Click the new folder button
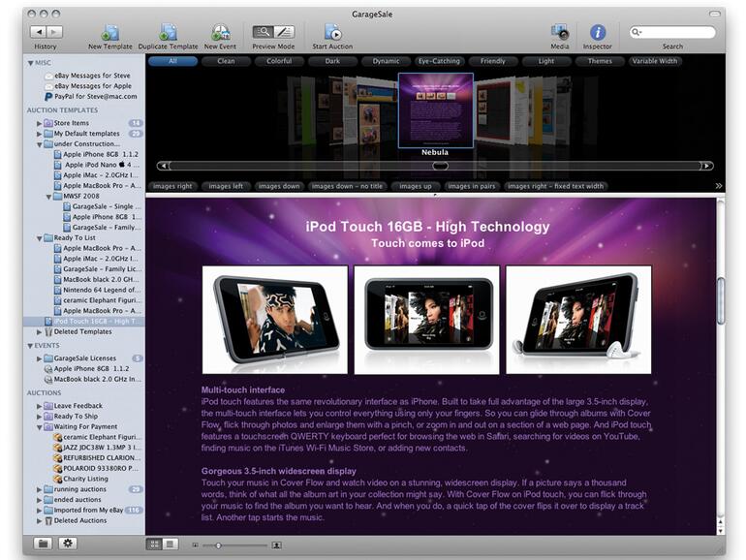The image size is (746, 560). coord(43,544)
